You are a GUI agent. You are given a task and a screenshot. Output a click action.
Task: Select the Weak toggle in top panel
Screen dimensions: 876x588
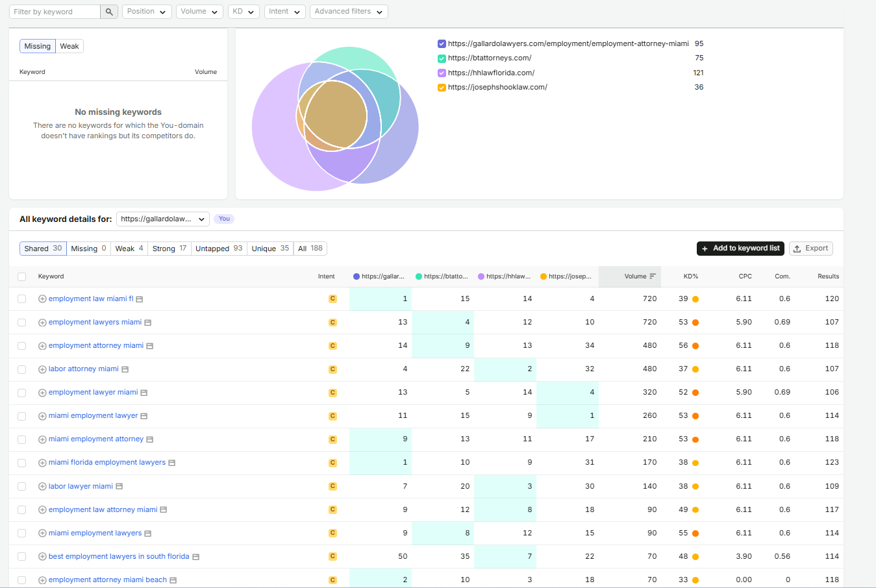tap(69, 46)
